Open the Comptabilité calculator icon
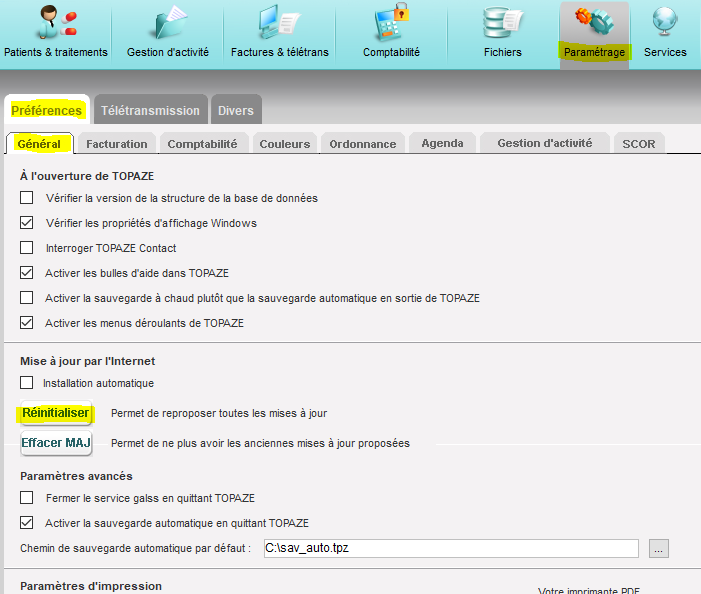 point(392,21)
